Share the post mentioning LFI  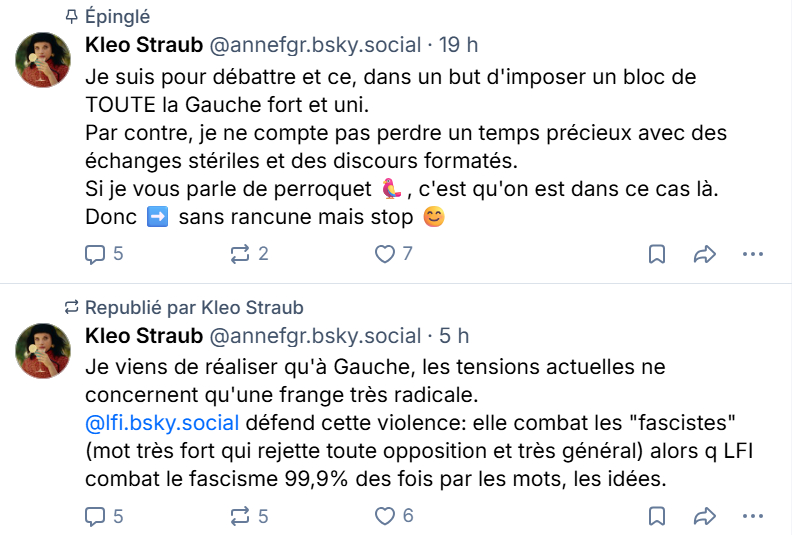coord(705,516)
